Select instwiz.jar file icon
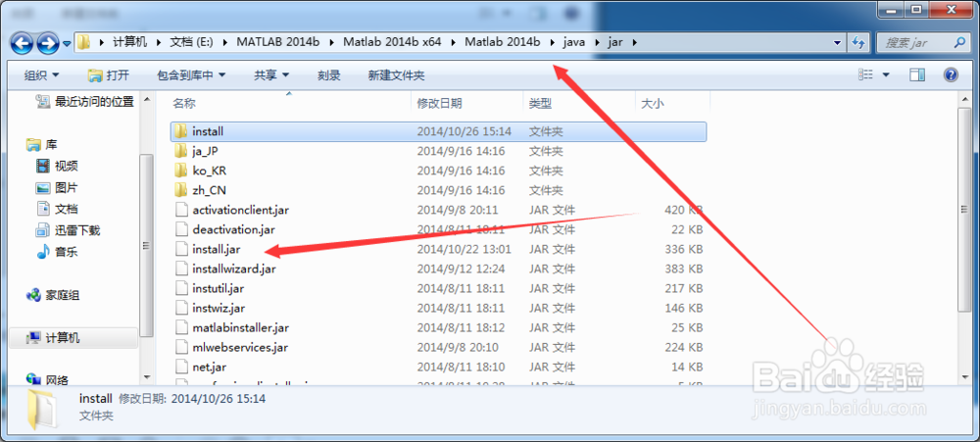980x442 pixels. (x=181, y=308)
